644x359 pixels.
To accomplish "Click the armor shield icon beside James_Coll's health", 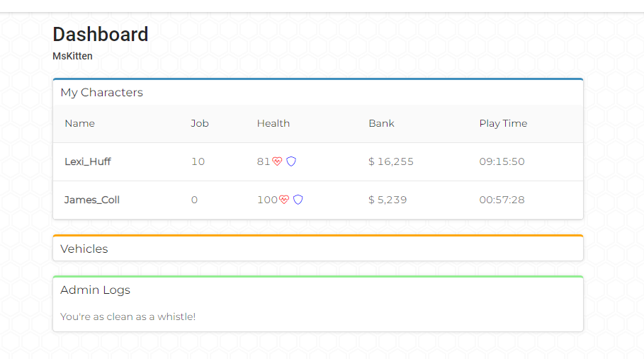I will tap(298, 200).
